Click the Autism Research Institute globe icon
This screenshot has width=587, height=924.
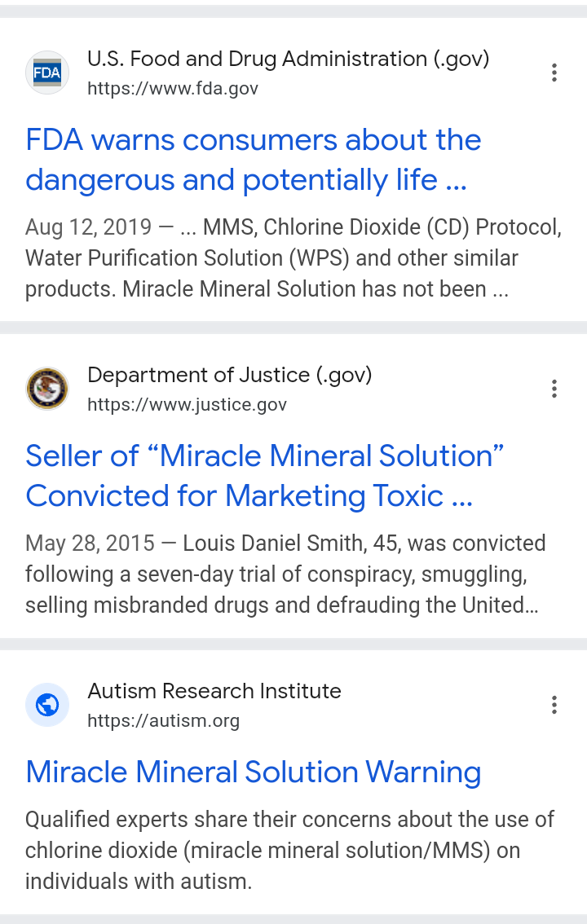point(47,705)
